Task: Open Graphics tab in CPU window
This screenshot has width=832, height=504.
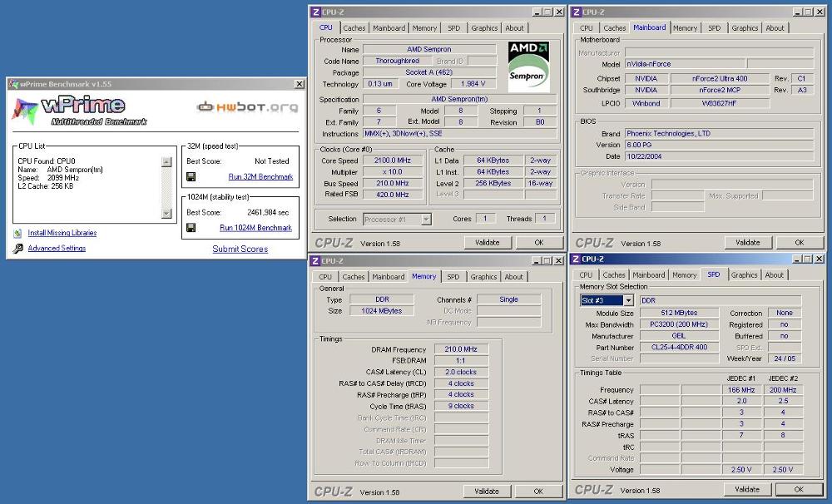Action: [x=484, y=28]
